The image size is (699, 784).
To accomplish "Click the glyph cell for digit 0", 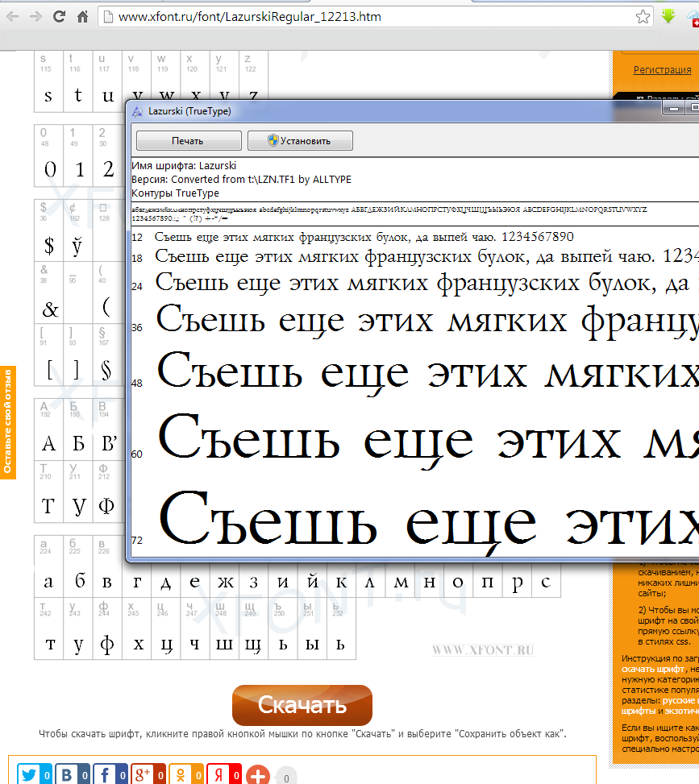I will point(48,156).
